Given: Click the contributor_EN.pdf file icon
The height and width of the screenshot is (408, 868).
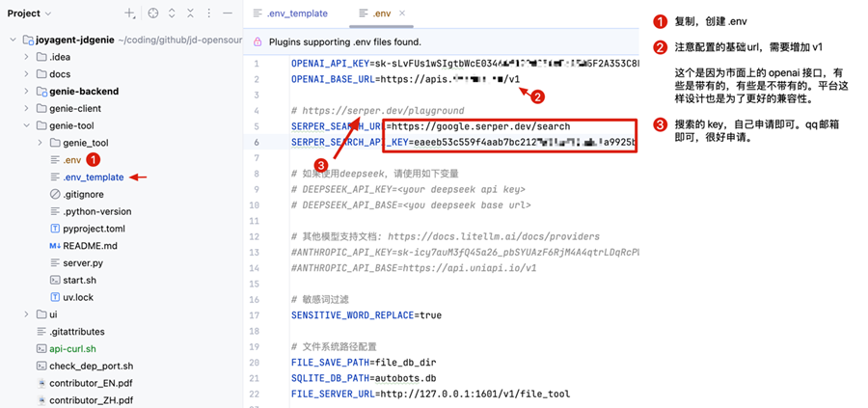Looking at the screenshot, I should point(41,383).
